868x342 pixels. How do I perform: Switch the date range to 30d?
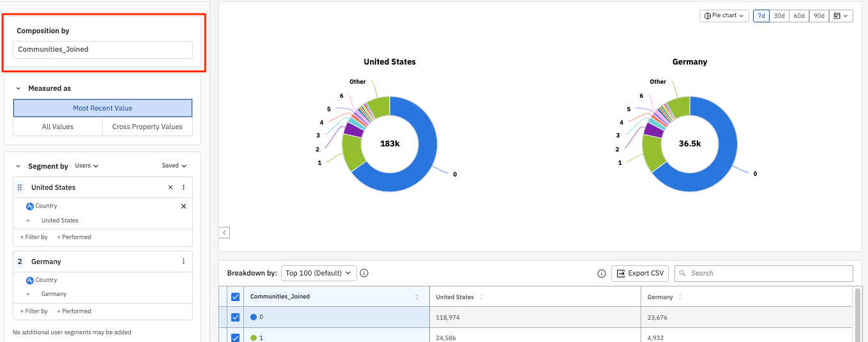[x=779, y=16]
